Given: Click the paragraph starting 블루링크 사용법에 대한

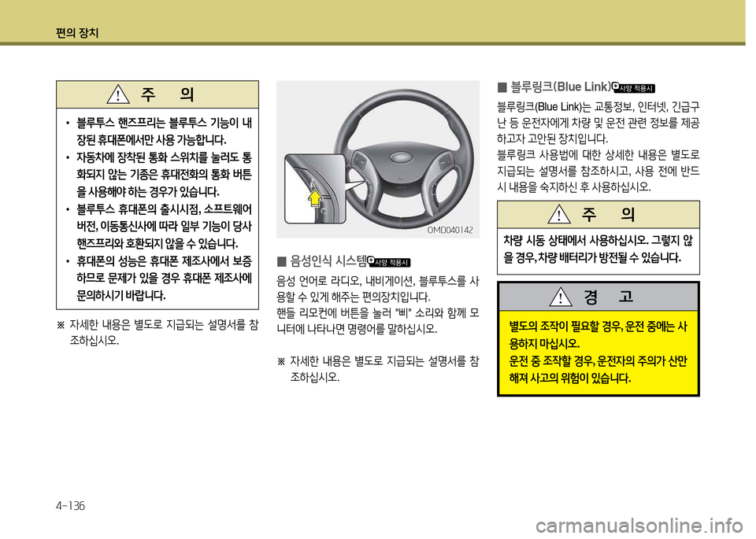Looking at the screenshot, I should pyautogui.click(x=598, y=171).
